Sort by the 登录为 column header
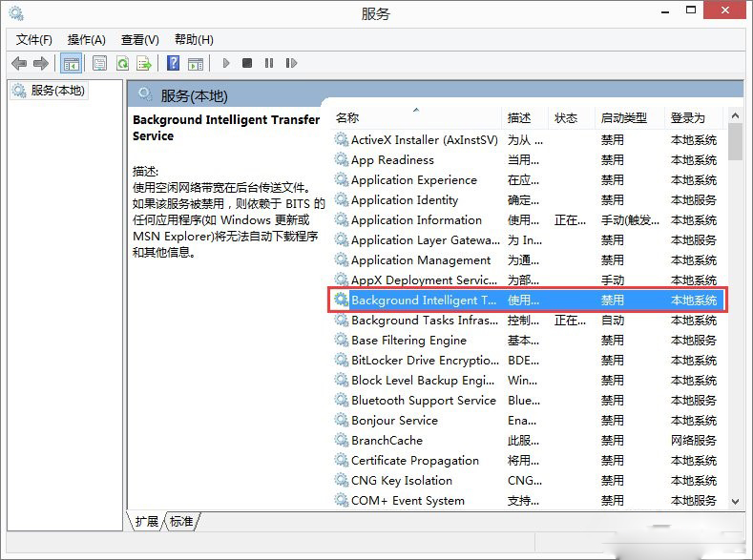 pos(694,118)
